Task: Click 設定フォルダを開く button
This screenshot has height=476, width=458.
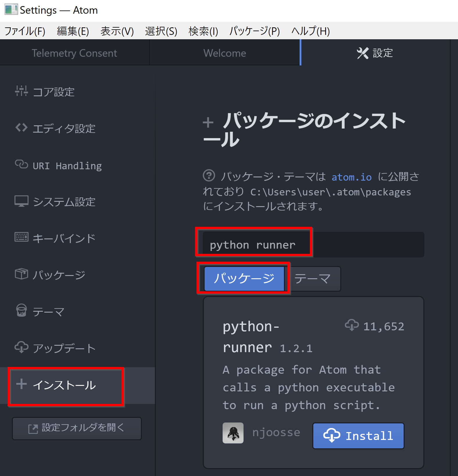Action: click(77, 429)
